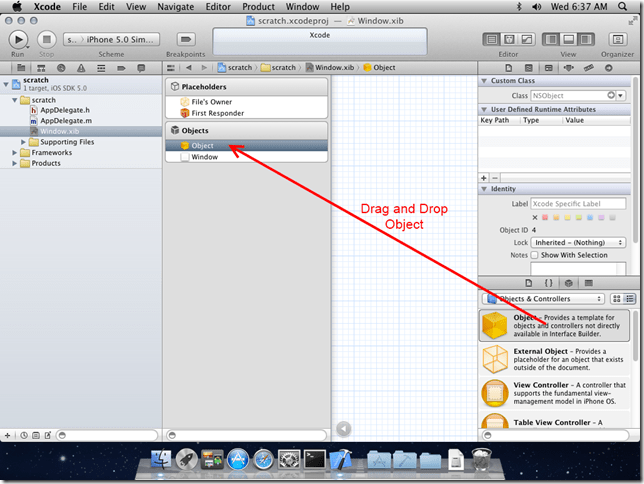The width and height of the screenshot is (644, 484).
Task: Collapse the Identity section
Action: tap(484, 189)
